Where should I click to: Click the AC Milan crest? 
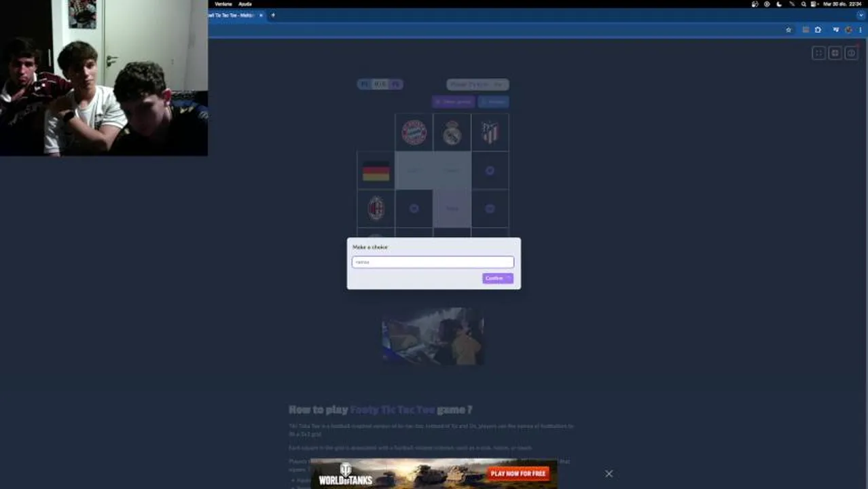[376, 209]
